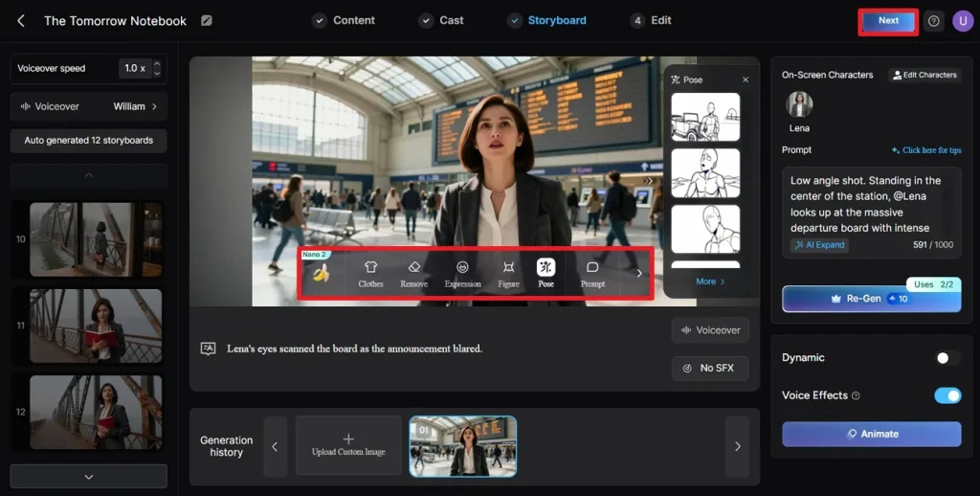This screenshot has width=980, height=496.
Task: Close the Pose panel
Action: (x=746, y=79)
